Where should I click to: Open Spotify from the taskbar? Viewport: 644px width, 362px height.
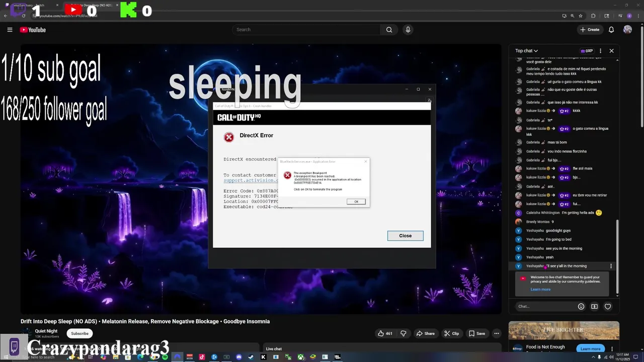click(165, 357)
